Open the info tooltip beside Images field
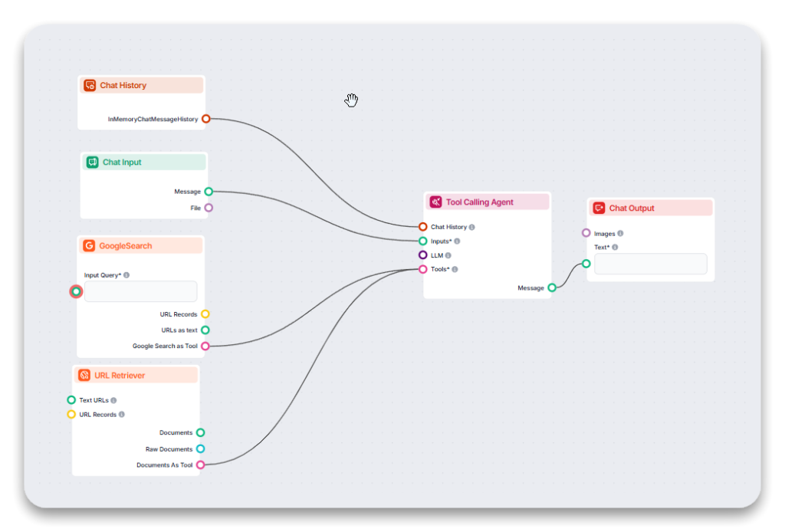785x532 pixels. (620, 233)
